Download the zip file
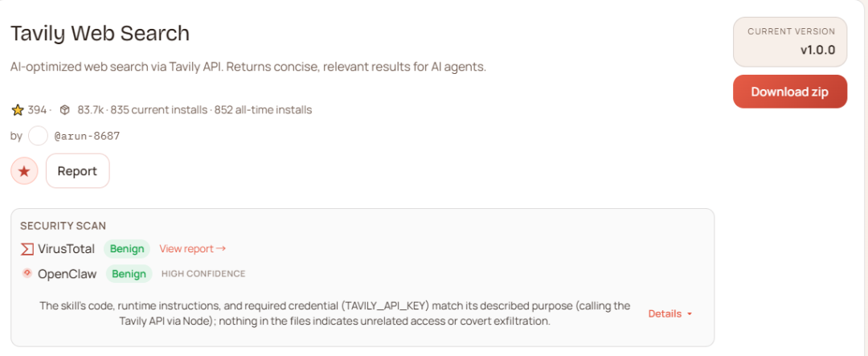868x356 pixels. click(790, 92)
